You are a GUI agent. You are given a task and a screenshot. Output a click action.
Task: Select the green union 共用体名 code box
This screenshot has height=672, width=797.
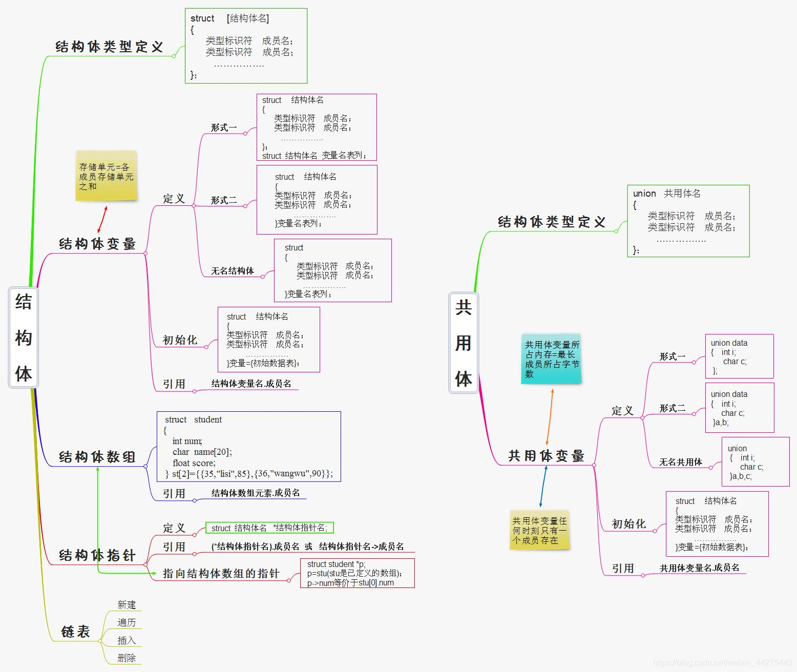(688, 221)
